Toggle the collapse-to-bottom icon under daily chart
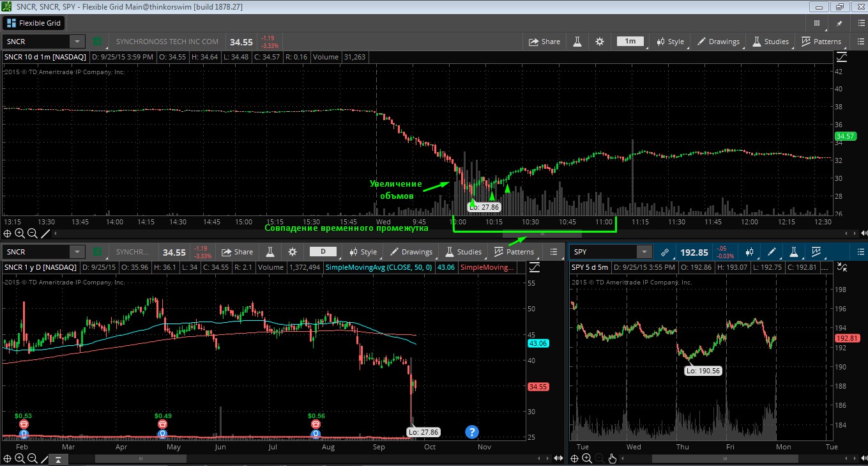 (x=58, y=458)
